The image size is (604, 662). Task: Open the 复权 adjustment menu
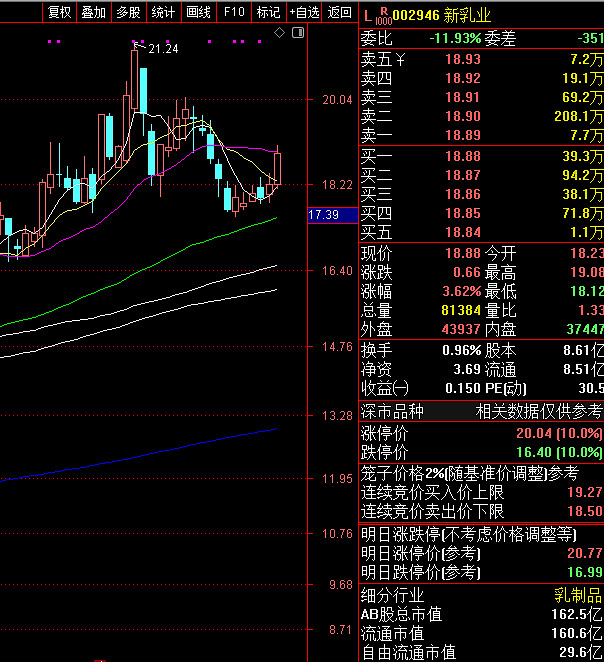pos(59,12)
